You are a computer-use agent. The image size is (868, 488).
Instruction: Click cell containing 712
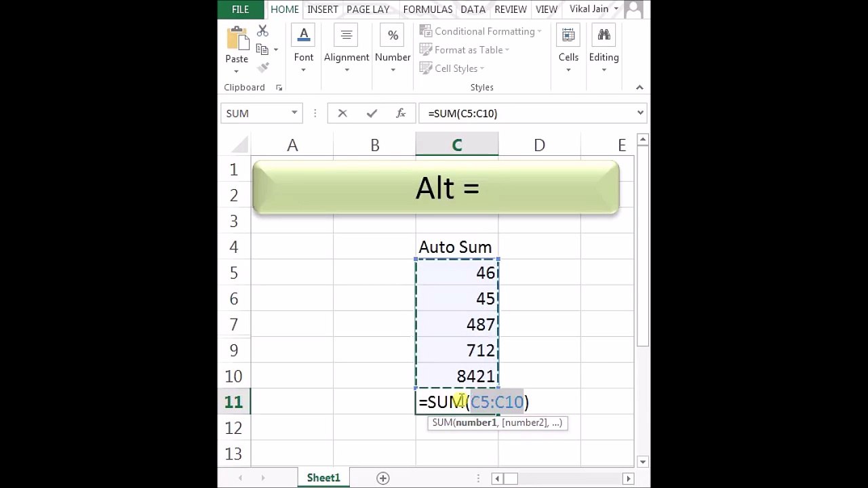click(x=457, y=350)
